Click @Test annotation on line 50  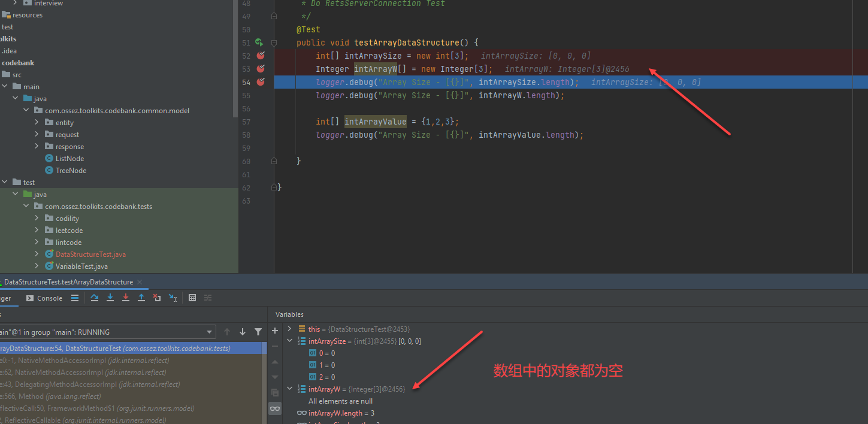click(308, 29)
